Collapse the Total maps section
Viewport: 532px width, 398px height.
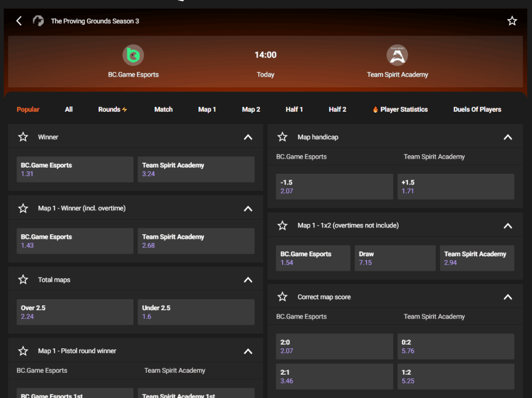pos(248,280)
